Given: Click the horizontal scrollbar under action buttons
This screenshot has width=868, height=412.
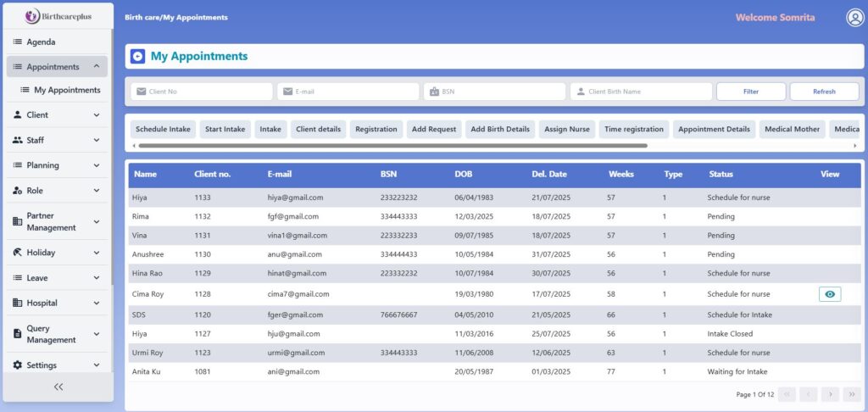Looking at the screenshot, I should click(390, 146).
